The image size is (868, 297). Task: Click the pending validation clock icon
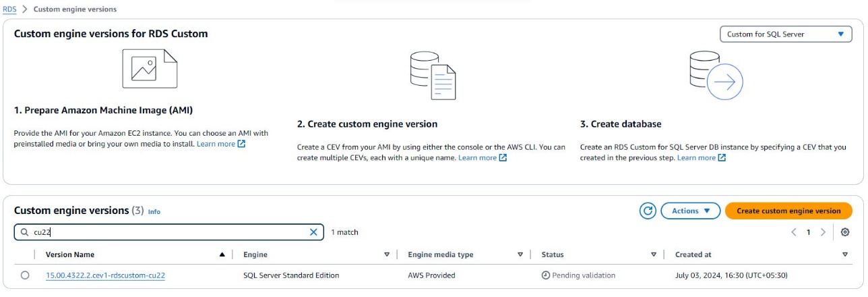coord(546,275)
